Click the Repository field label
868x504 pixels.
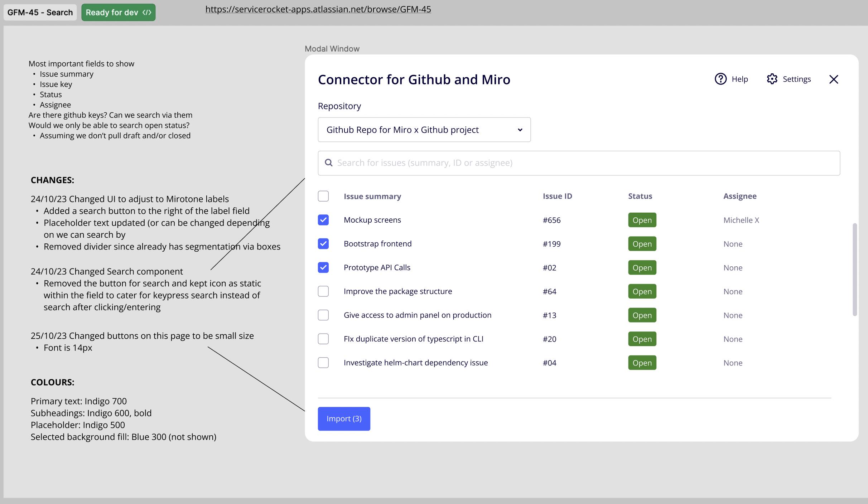click(339, 106)
